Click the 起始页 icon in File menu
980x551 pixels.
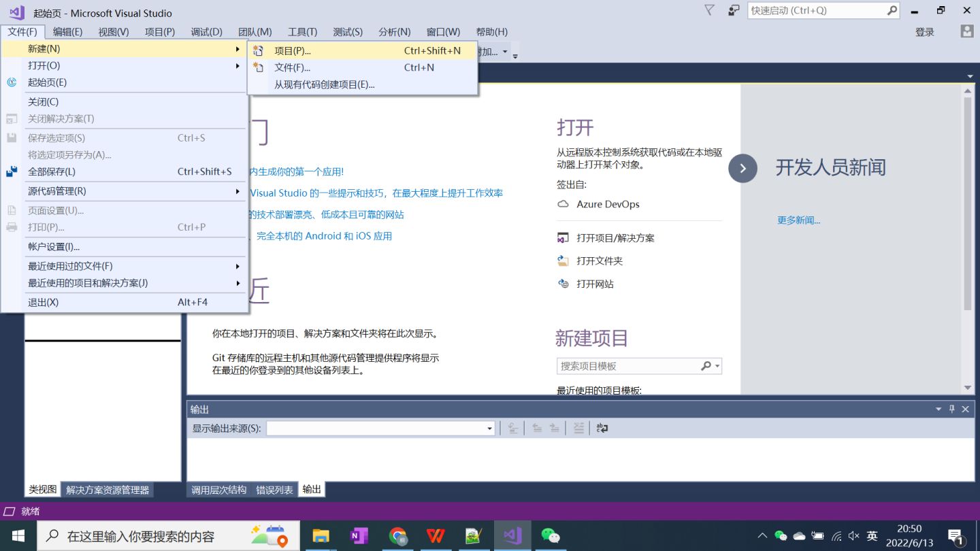(12, 82)
